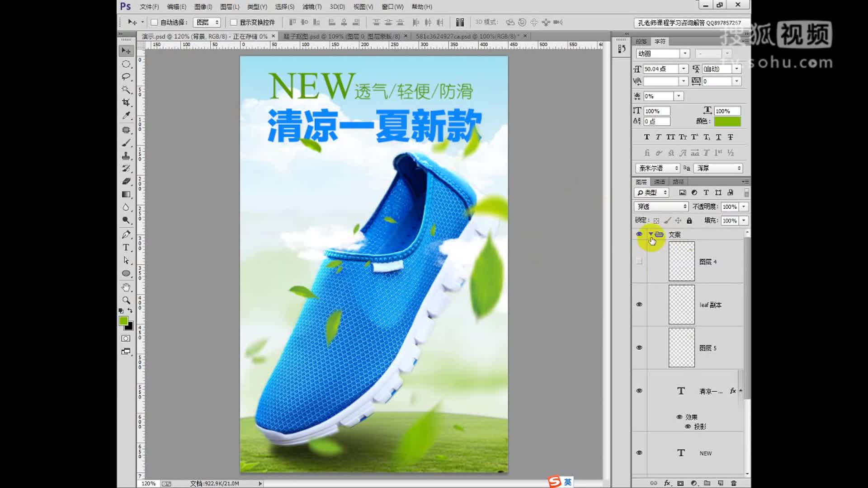868x488 pixels.
Task: Filter layers by type layer icon
Action: [x=706, y=192]
